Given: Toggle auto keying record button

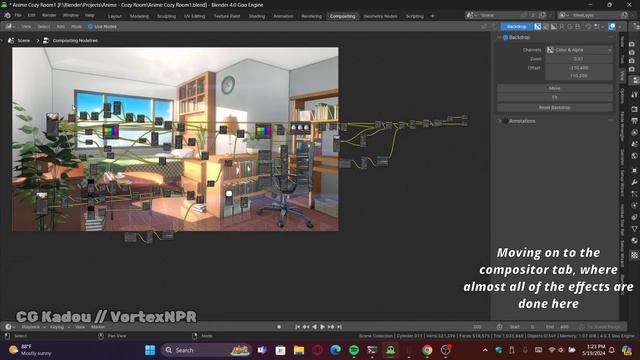Looking at the screenshot, I should [x=279, y=327].
